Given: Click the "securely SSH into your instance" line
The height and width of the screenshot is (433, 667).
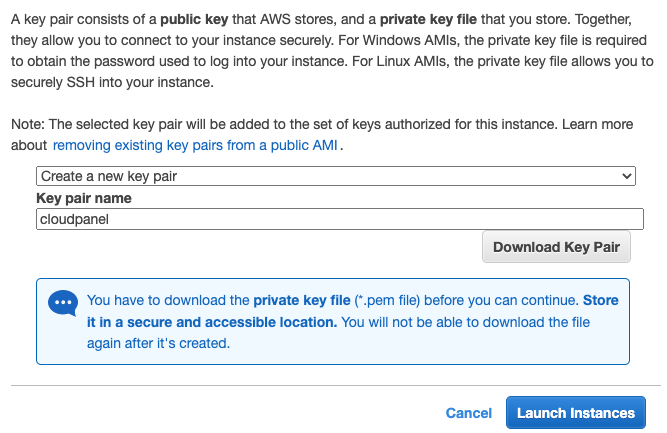Looking at the screenshot, I should click(x=112, y=82).
